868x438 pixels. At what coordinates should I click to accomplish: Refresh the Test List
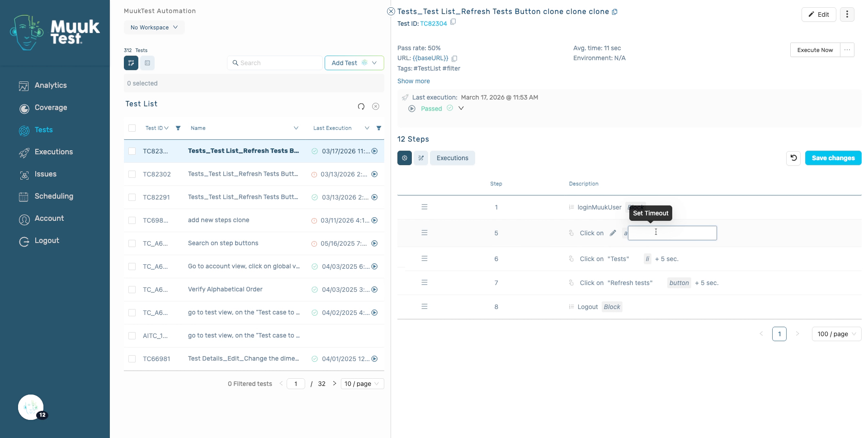(361, 106)
